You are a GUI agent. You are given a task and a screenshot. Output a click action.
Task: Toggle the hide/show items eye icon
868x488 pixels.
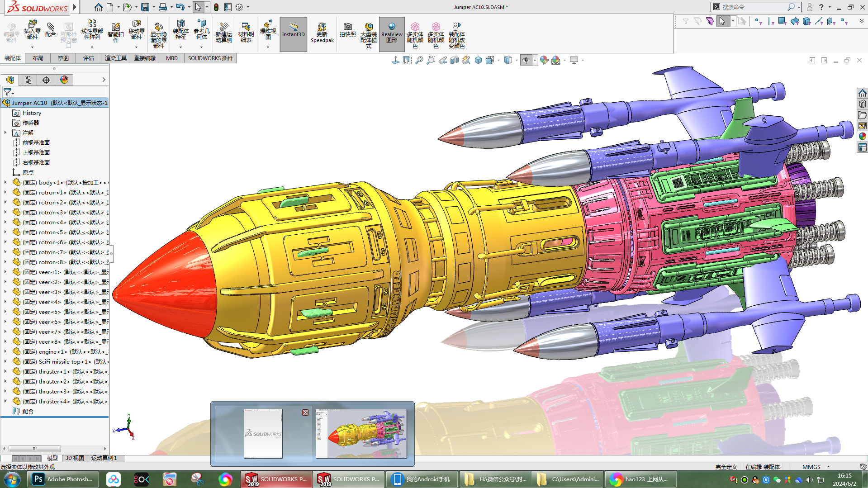tap(526, 60)
